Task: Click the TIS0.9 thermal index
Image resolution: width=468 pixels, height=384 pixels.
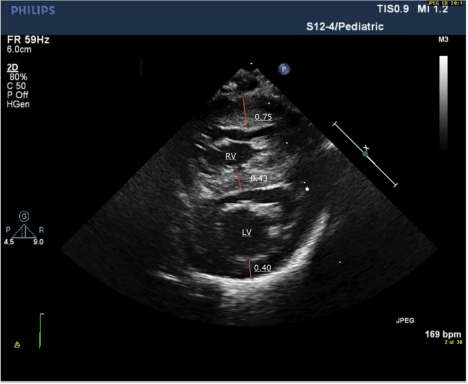Action: click(x=393, y=9)
